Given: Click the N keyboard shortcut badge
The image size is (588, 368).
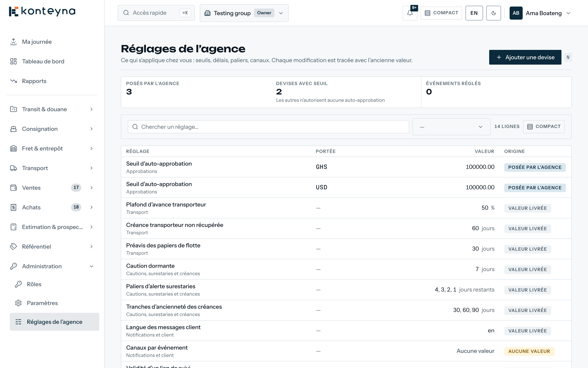Looking at the screenshot, I should (x=568, y=57).
